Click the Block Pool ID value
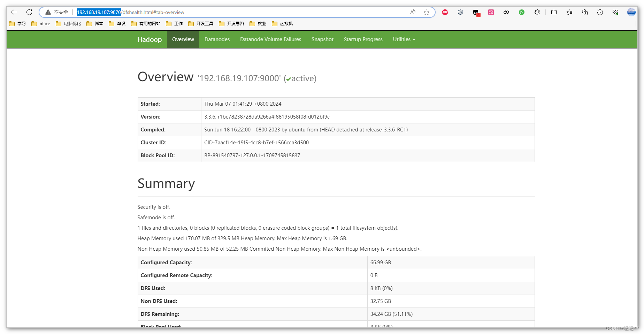 click(x=252, y=155)
